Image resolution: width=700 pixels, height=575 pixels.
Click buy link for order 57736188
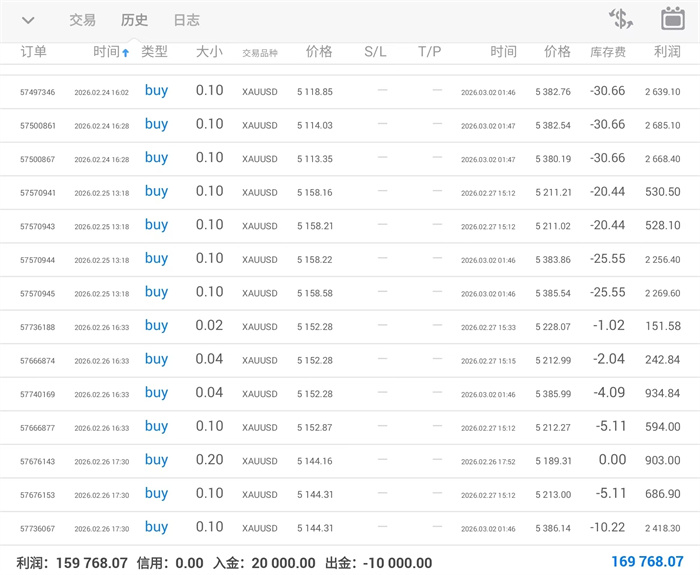click(156, 326)
